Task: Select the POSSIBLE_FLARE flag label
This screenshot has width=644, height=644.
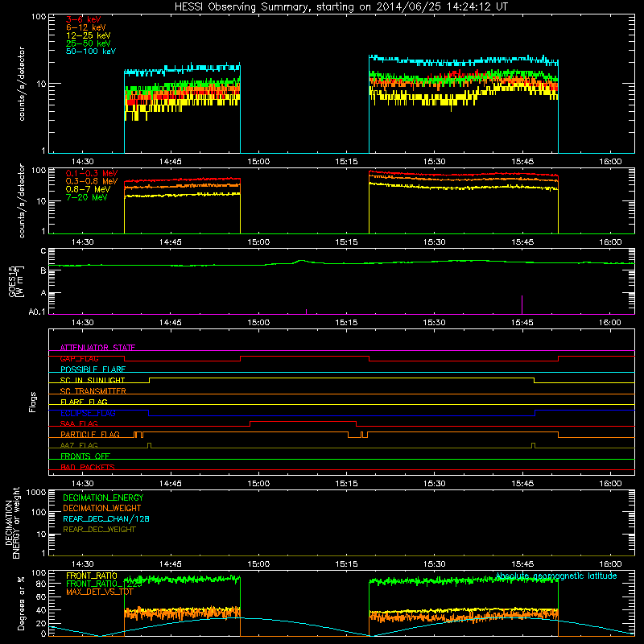Action: pos(93,369)
